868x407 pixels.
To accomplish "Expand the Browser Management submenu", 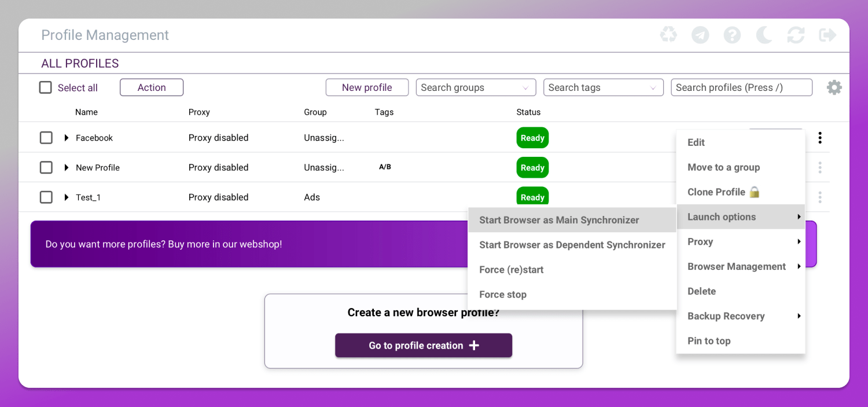I will [x=741, y=266].
